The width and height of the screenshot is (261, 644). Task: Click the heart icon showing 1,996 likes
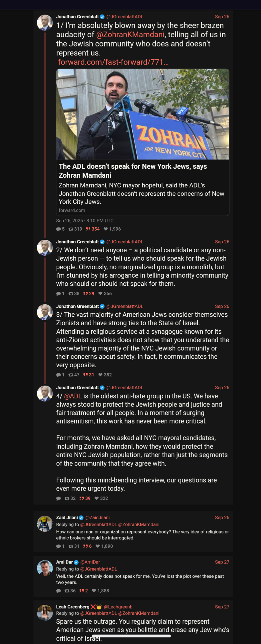click(106, 229)
